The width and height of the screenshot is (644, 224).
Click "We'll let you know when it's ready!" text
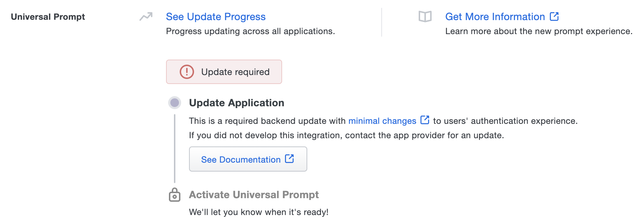(x=259, y=212)
